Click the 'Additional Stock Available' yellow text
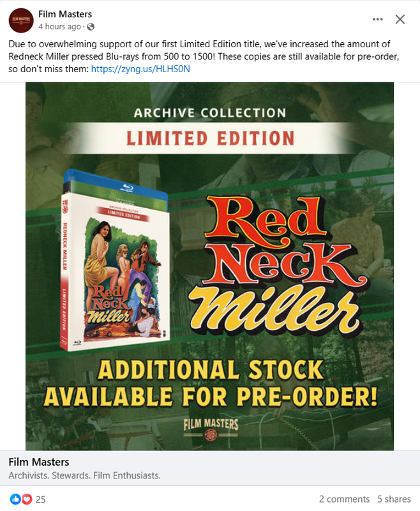Image resolution: width=420 pixels, height=511 pixels. 211,384
